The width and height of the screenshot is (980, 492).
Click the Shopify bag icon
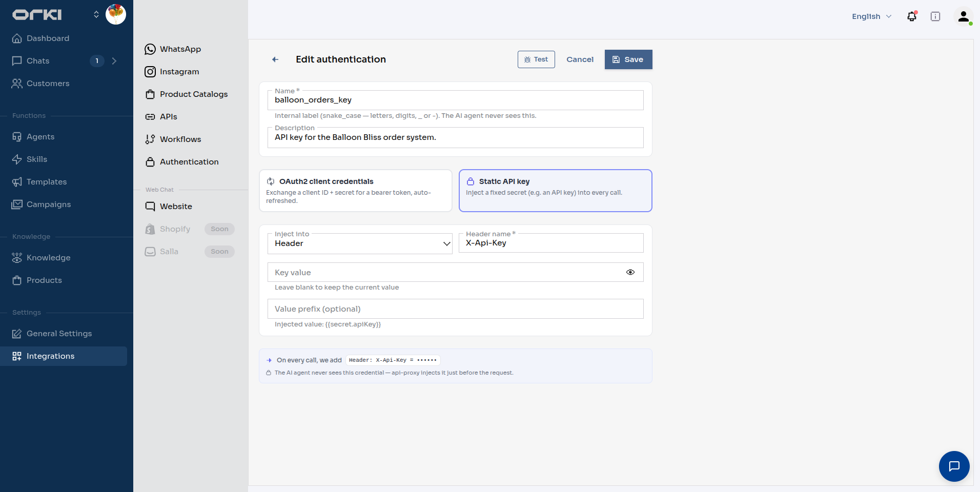click(x=150, y=229)
